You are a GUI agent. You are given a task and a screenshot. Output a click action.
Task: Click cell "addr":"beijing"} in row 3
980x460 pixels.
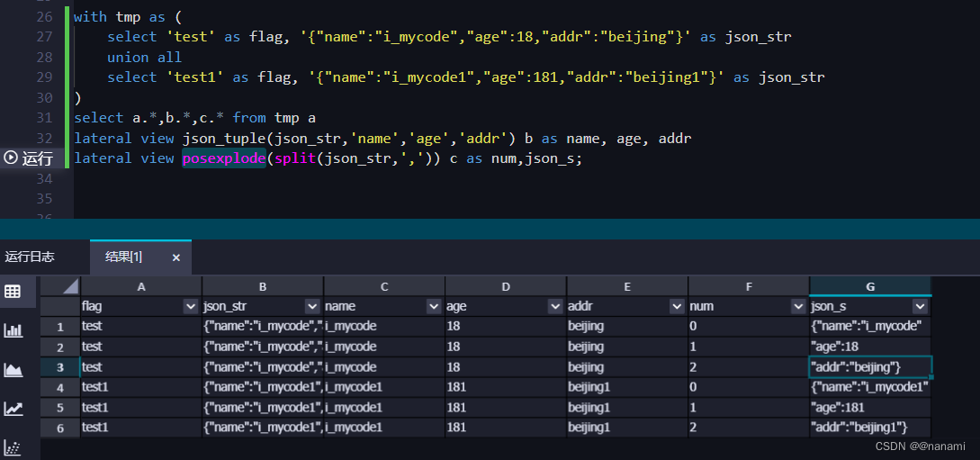click(x=870, y=367)
